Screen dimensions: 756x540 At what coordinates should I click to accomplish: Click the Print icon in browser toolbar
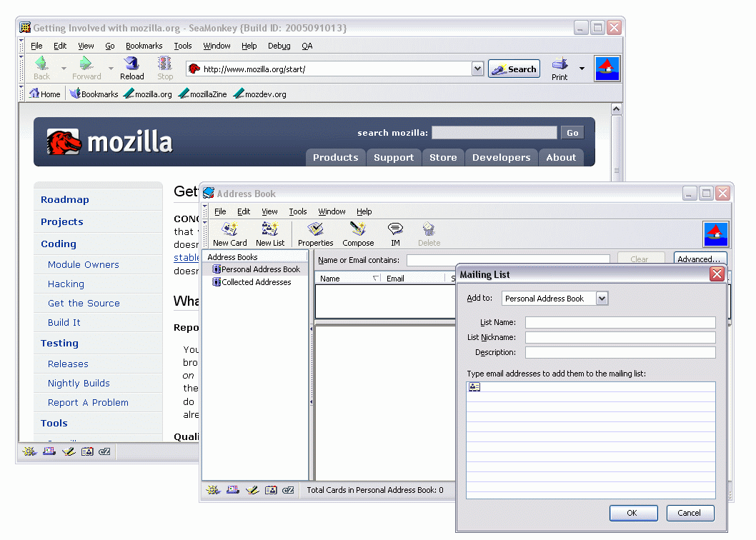point(559,69)
